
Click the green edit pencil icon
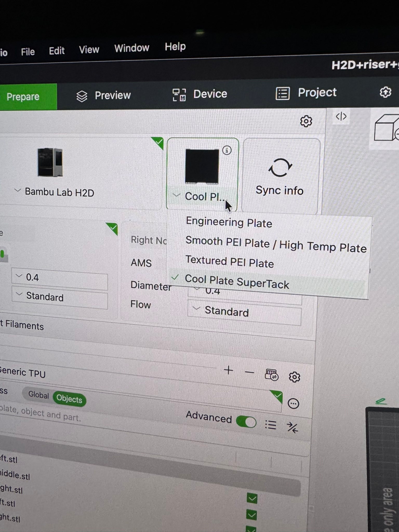click(x=381, y=401)
